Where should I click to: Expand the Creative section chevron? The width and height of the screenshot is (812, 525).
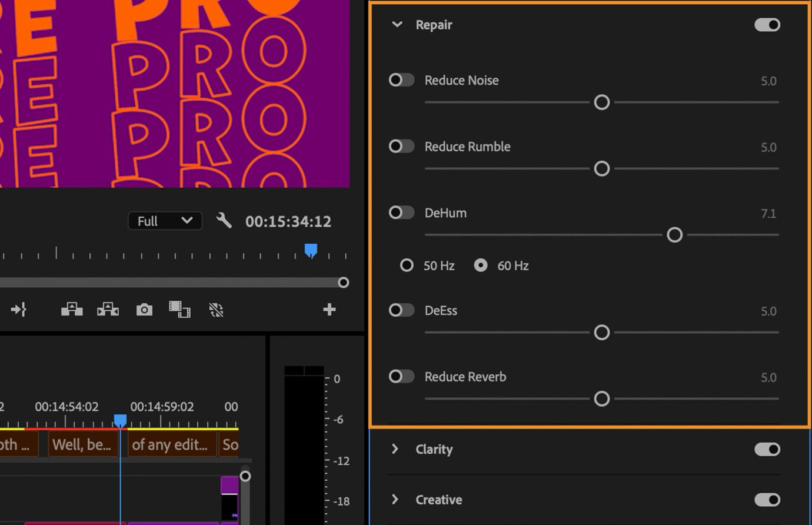click(x=395, y=499)
